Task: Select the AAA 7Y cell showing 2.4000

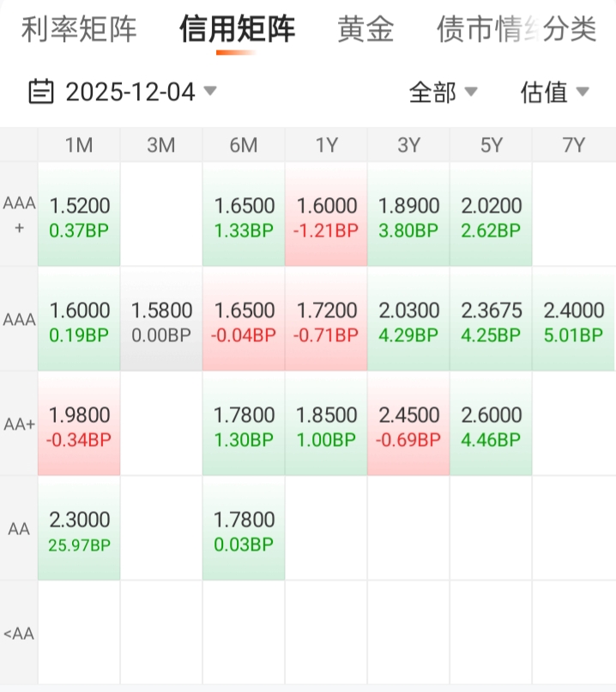Action: (573, 321)
